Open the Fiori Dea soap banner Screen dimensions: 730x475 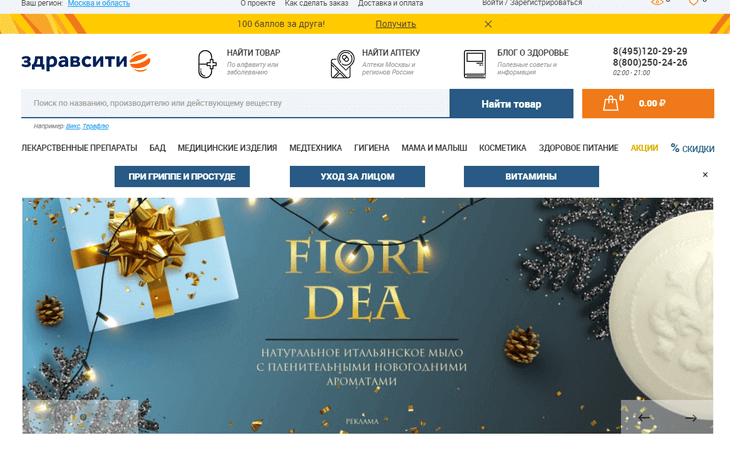pyautogui.click(x=367, y=316)
